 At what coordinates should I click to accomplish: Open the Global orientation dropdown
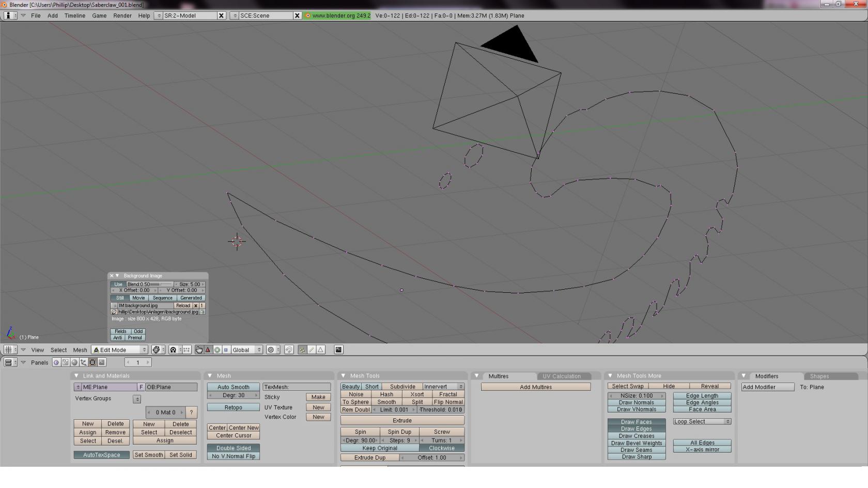tap(246, 350)
